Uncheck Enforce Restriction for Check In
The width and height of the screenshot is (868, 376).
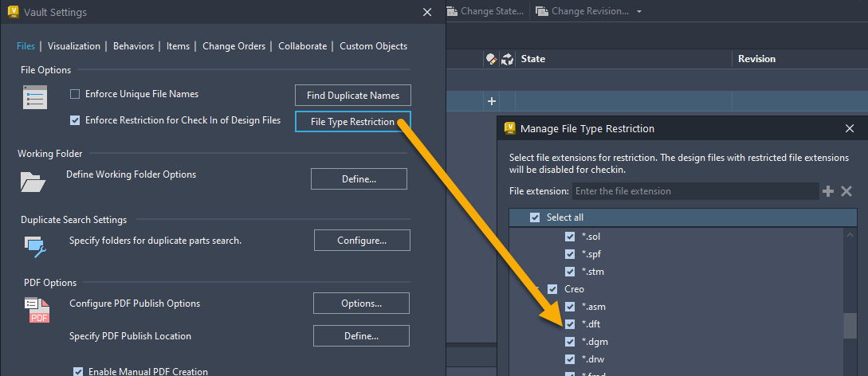(x=75, y=120)
